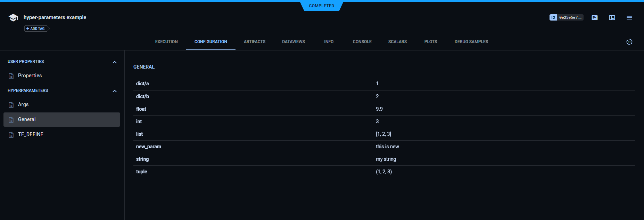This screenshot has height=220, width=644.
Task: Click the full-screen view icon
Action: [612, 18]
